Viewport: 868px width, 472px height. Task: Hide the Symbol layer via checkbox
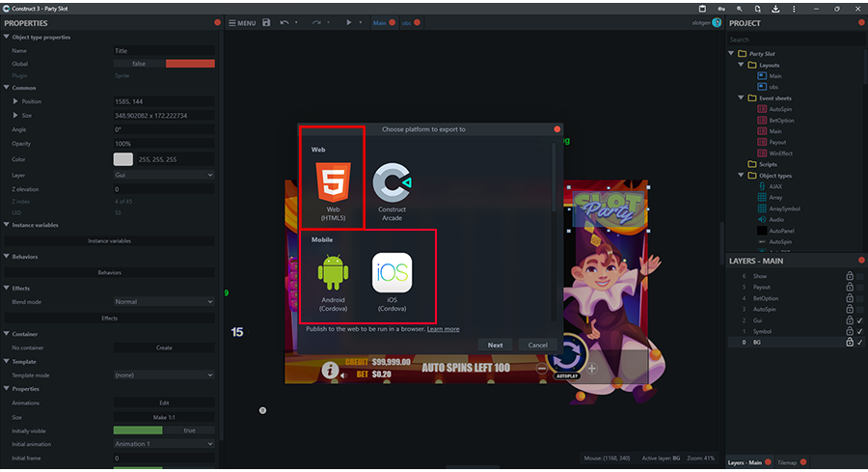pos(859,331)
